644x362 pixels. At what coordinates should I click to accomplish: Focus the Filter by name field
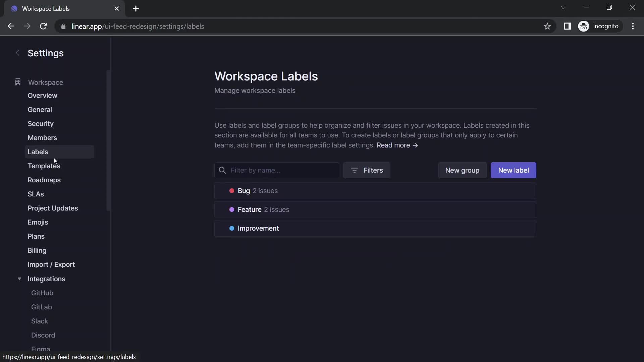click(x=277, y=170)
